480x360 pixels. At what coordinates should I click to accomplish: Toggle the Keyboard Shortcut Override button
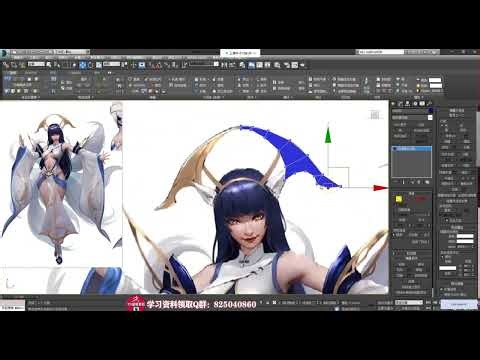pos(142,65)
